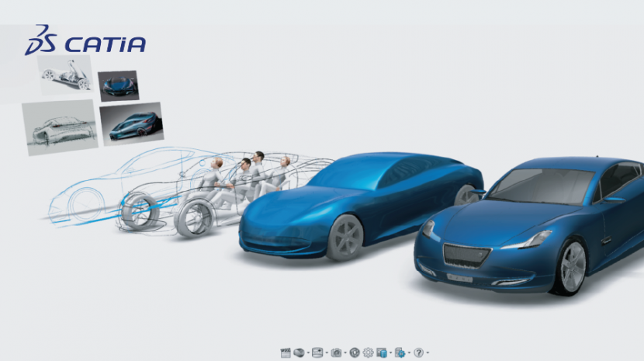This screenshot has height=361, width=644.
Task: Click the landscape ambience image icon
Action: coord(317,352)
